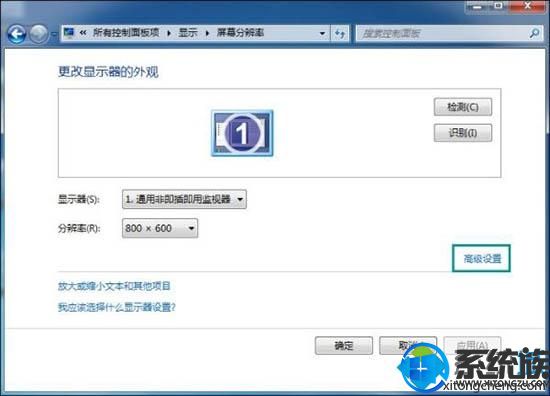Click the magnifier search icon

[535, 34]
